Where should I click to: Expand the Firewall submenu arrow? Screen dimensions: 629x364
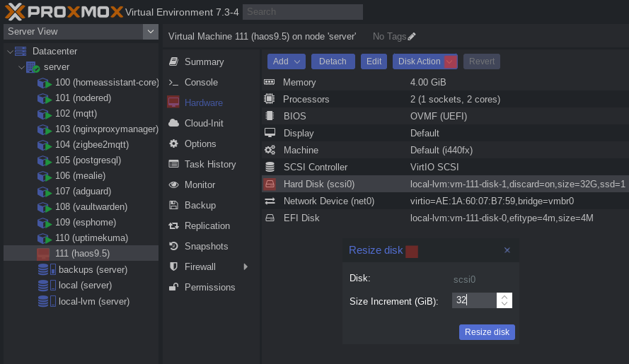246,266
